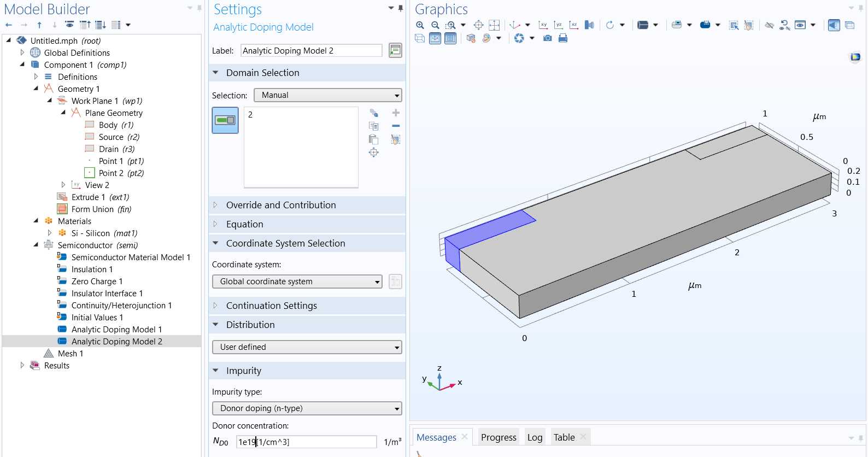This screenshot has width=868, height=457.
Task: Click the Label text field
Action: [312, 50]
